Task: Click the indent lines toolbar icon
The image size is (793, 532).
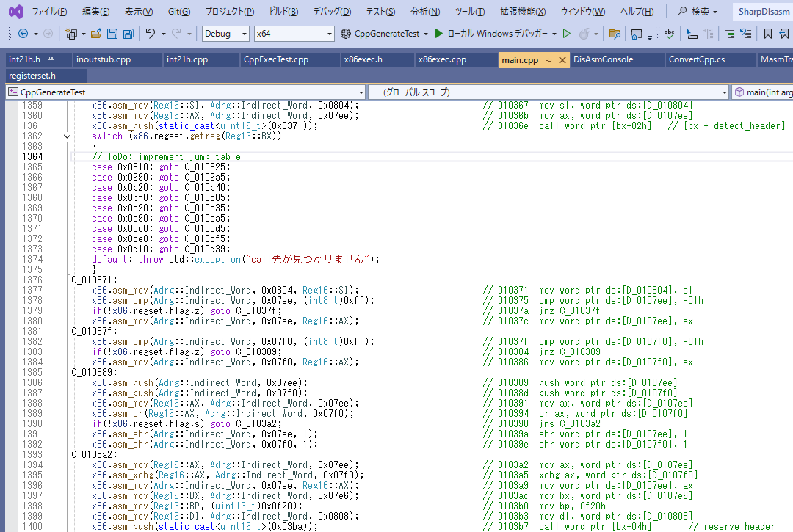Action: coord(730,34)
